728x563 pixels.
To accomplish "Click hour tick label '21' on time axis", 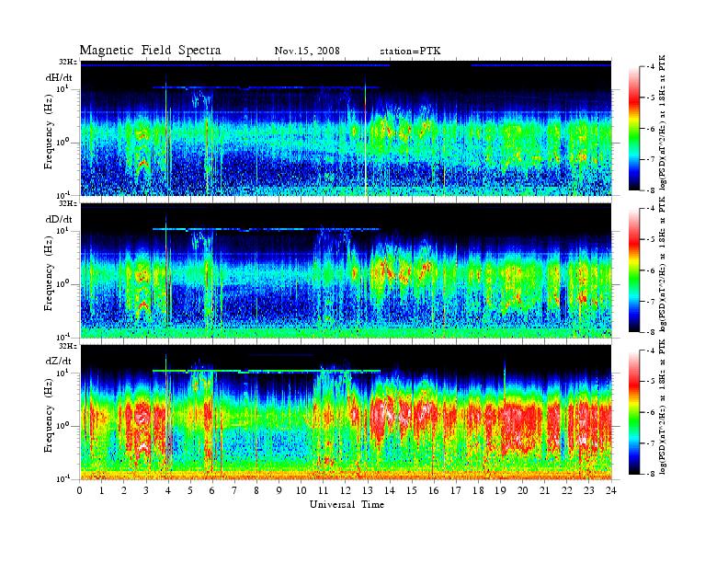I will (544, 490).
